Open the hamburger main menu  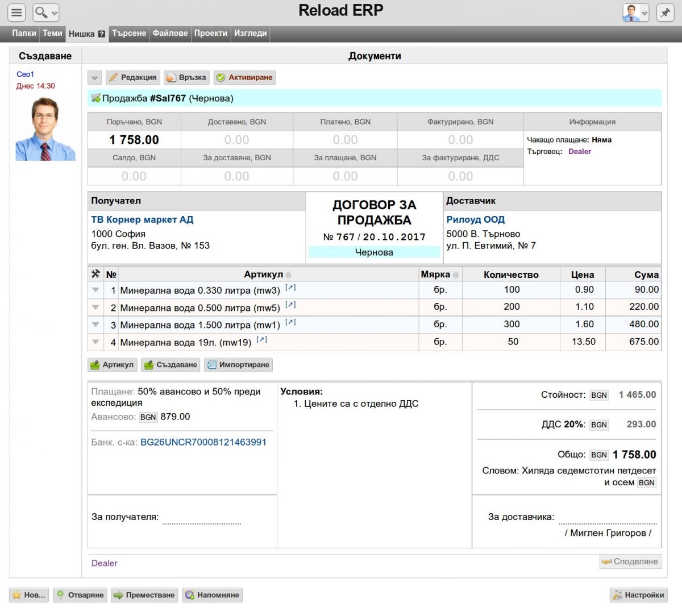17,12
